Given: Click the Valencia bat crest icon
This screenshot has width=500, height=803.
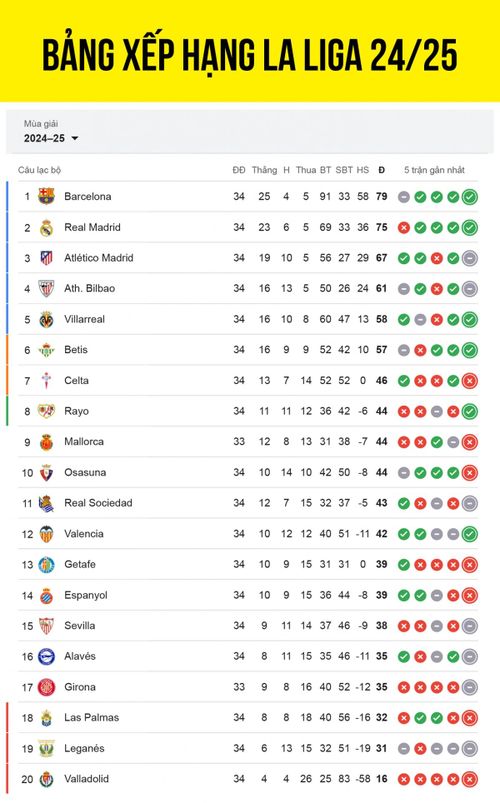Looking at the screenshot, I should [46, 534].
